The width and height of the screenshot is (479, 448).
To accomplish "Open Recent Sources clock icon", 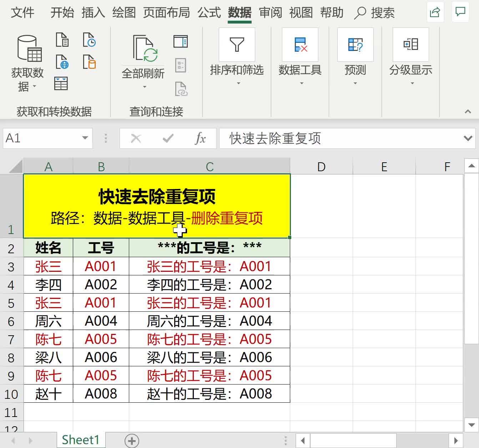I will click(89, 40).
